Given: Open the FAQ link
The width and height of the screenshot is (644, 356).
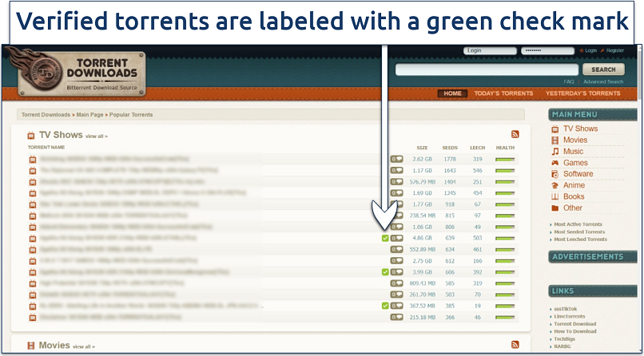Looking at the screenshot, I should tap(569, 81).
